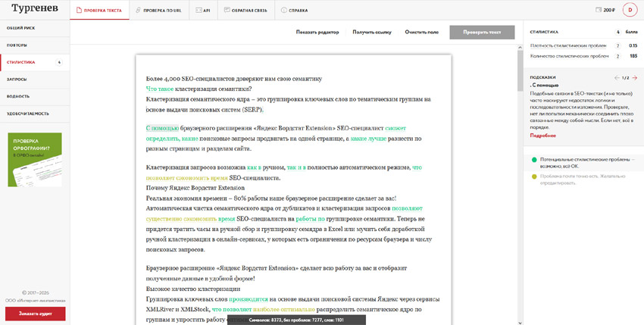Click the Проверить текст button
This screenshot has height=325, width=644.
click(482, 33)
